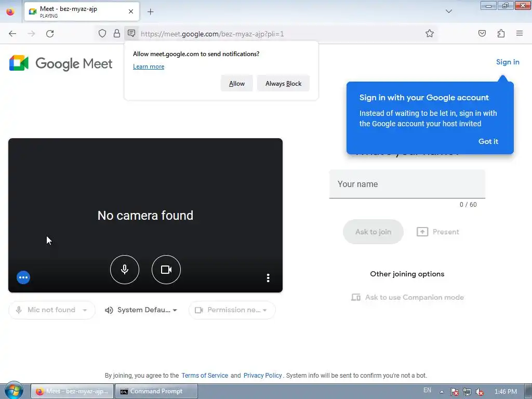This screenshot has width=532, height=399.
Task: Click the Ask to join button
Action: (x=373, y=232)
